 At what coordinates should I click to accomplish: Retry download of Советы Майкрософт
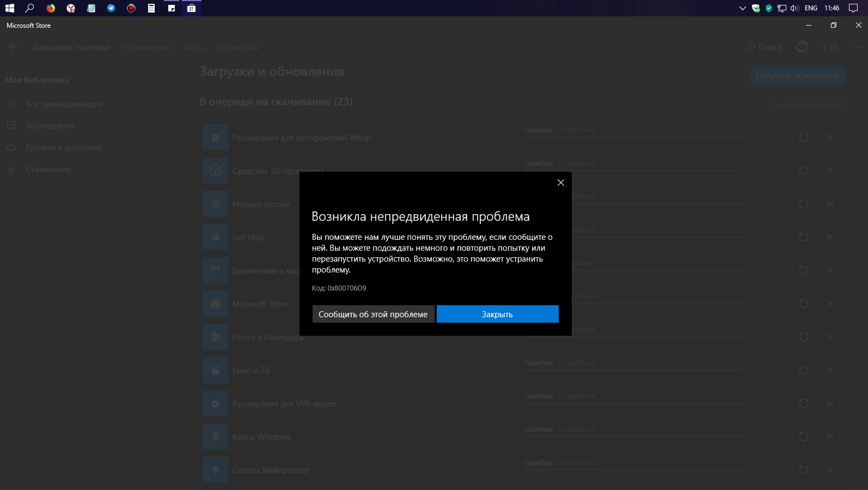pyautogui.click(x=803, y=470)
